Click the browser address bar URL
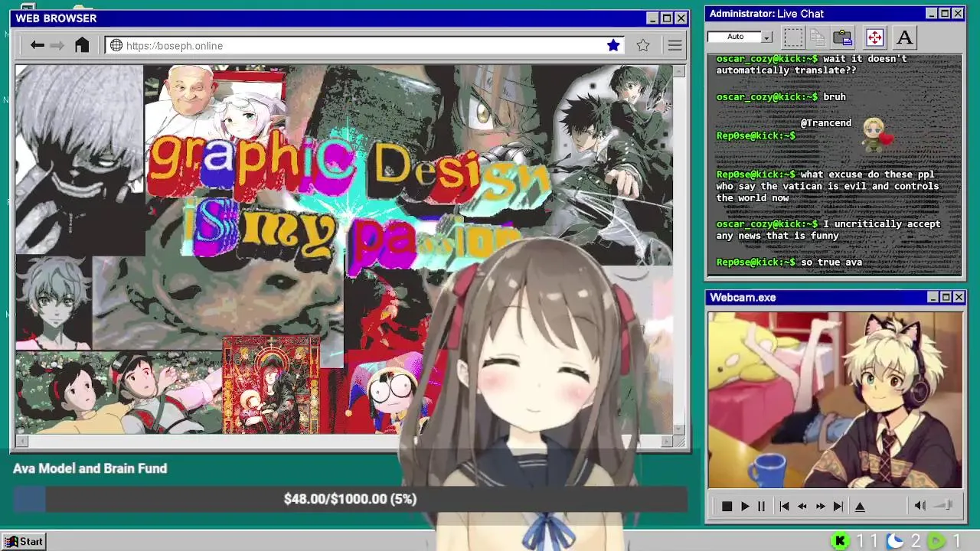This screenshot has height=551, width=980. tap(175, 46)
